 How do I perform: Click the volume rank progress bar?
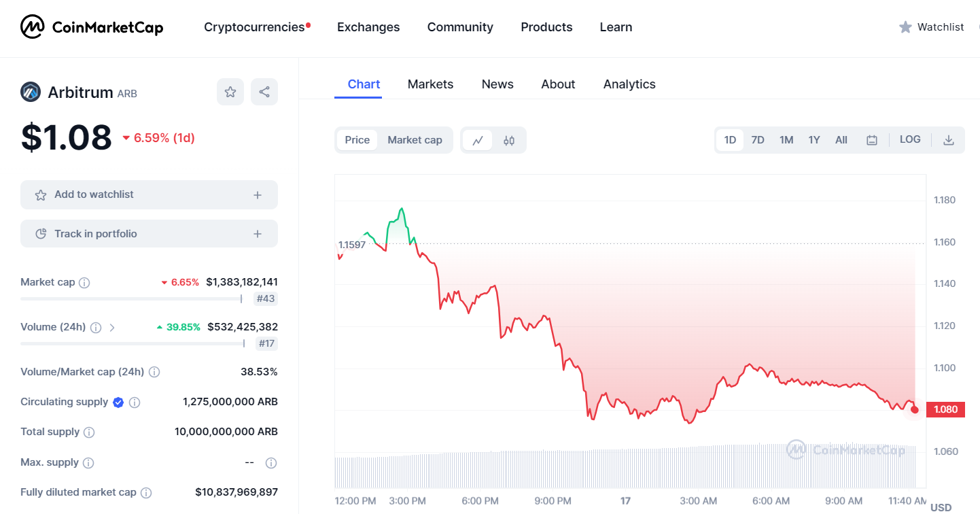pos(133,343)
